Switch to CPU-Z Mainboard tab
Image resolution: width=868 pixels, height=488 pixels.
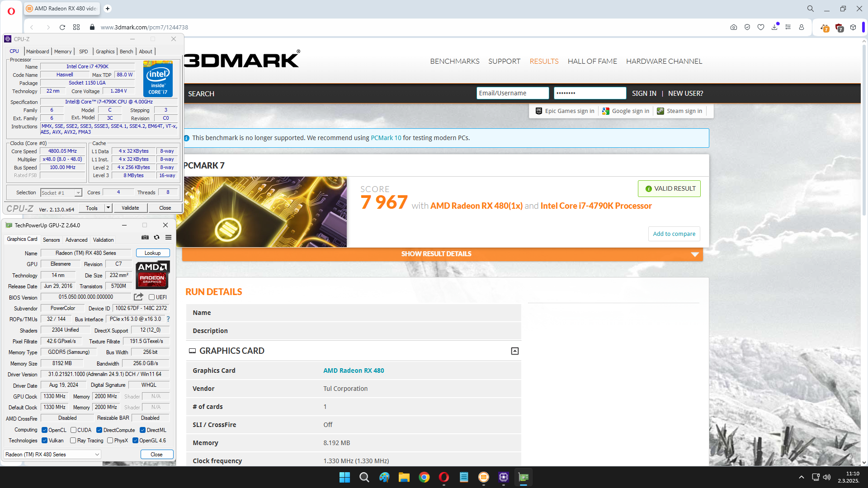[38, 52]
